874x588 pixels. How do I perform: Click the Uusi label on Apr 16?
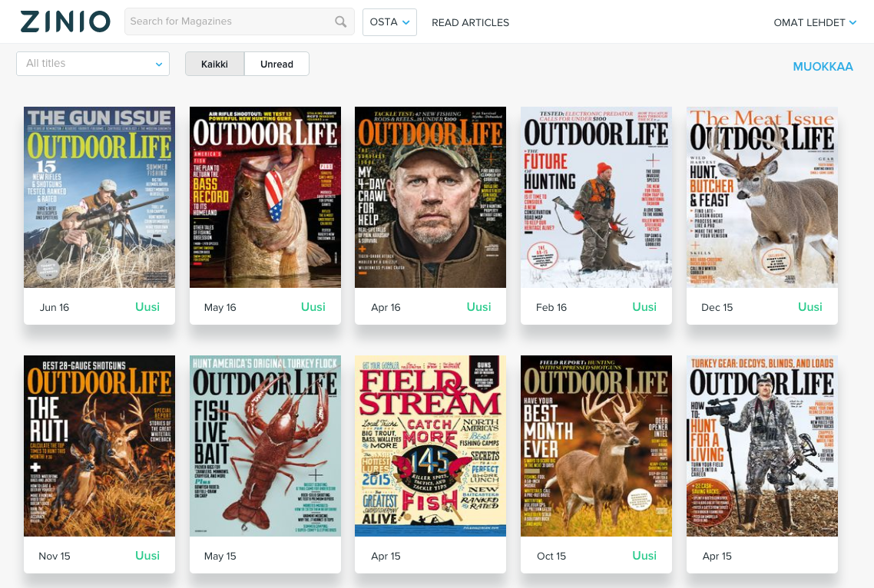click(478, 307)
